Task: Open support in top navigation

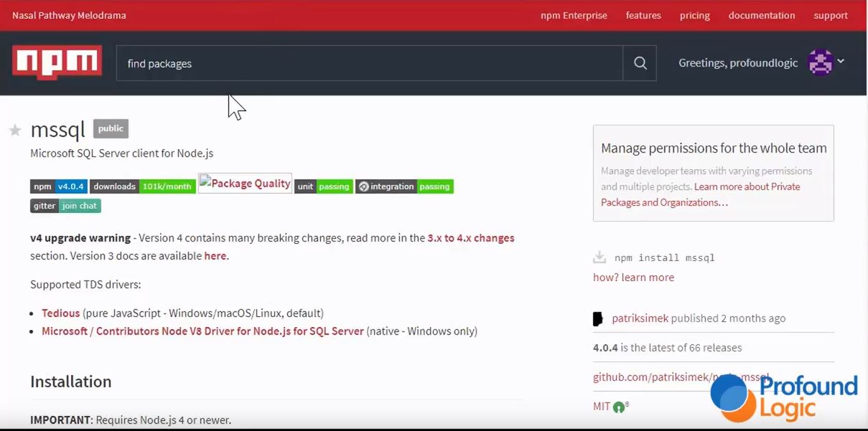Action: (x=831, y=15)
